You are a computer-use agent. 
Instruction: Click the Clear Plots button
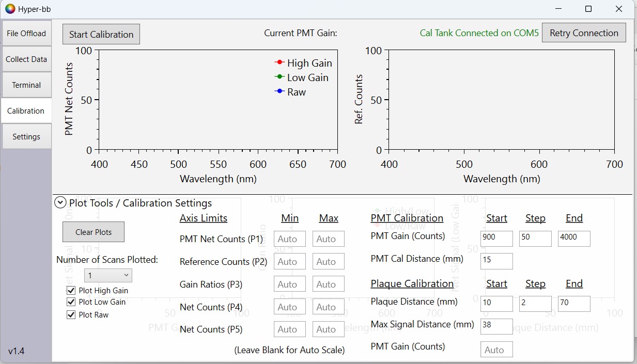point(94,232)
